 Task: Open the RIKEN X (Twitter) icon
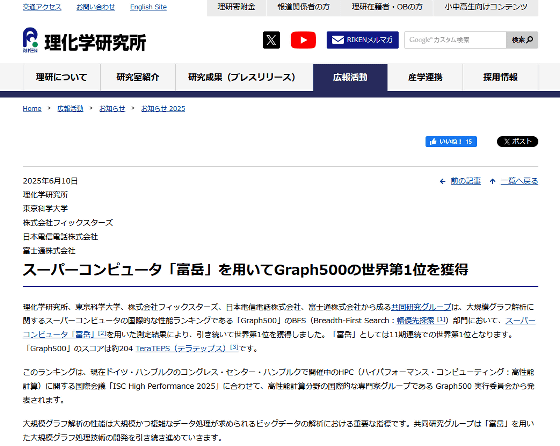271,40
